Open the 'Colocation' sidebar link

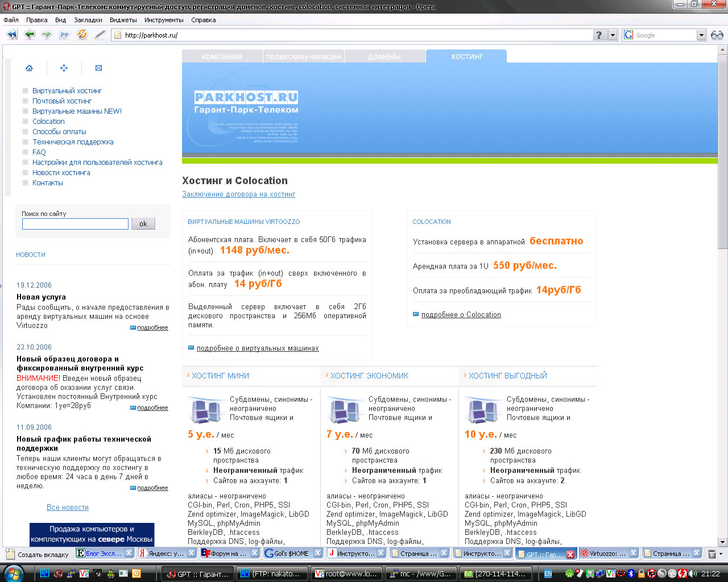click(x=48, y=121)
